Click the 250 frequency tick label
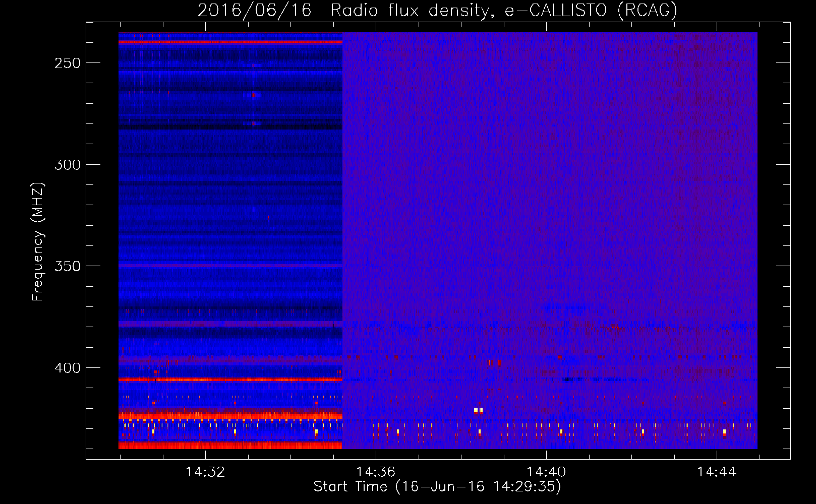816x504 pixels. tap(68, 64)
